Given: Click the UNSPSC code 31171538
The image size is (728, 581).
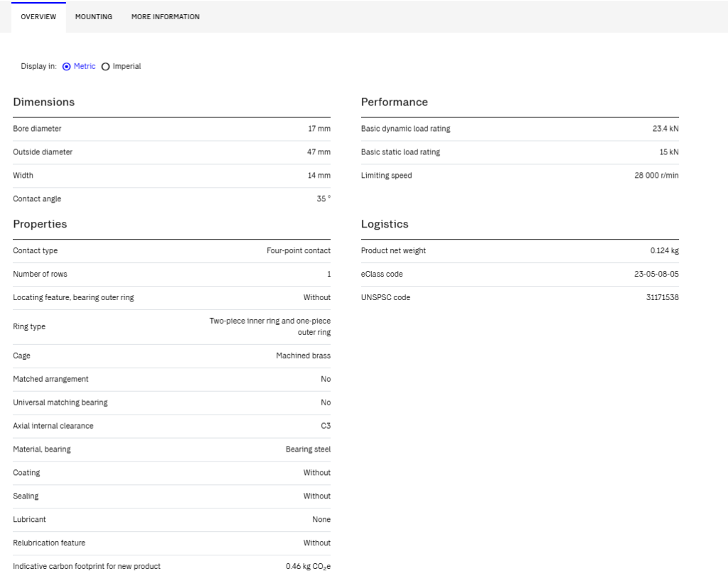Looking at the screenshot, I should 663,297.
